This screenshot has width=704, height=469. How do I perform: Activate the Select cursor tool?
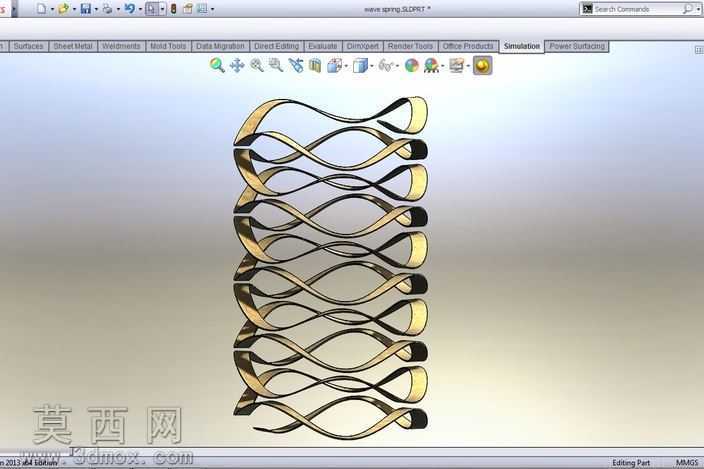(151, 9)
